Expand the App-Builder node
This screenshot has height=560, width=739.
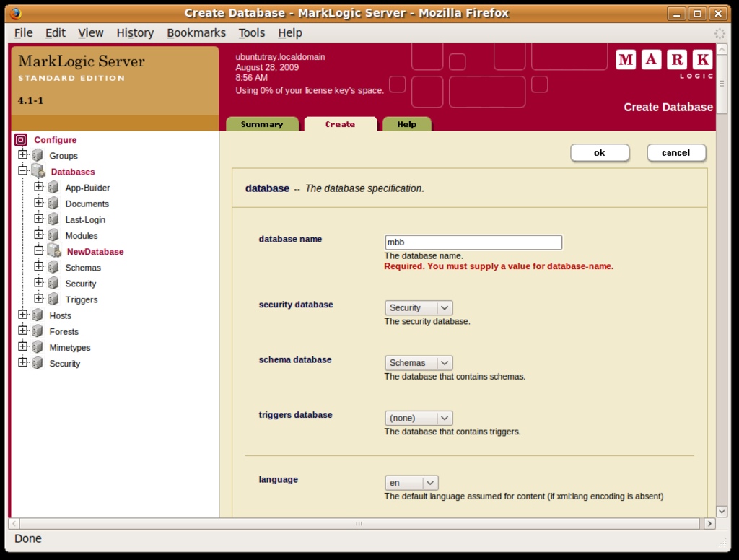point(39,187)
